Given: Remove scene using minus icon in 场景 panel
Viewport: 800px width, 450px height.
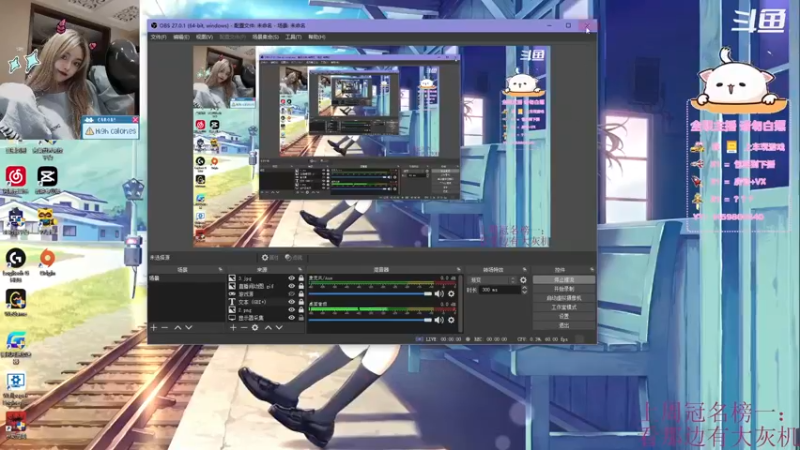Looking at the screenshot, I should pyautogui.click(x=165, y=328).
